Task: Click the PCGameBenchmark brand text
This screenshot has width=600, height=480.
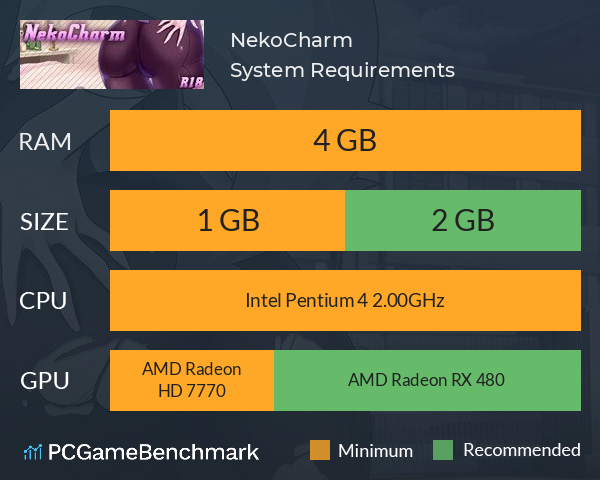Action: 153,452
